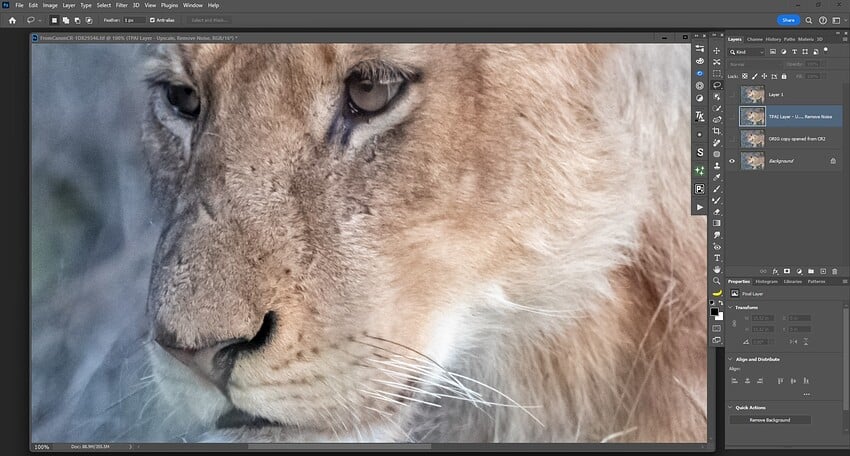
Task: Click the foreground color swatch
Action: tap(714, 312)
